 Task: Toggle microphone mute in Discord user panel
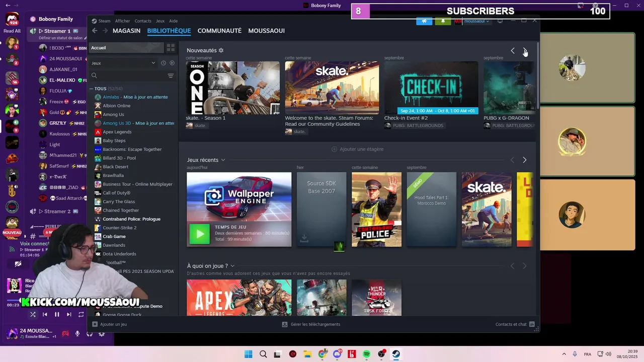pyautogui.click(x=77, y=333)
